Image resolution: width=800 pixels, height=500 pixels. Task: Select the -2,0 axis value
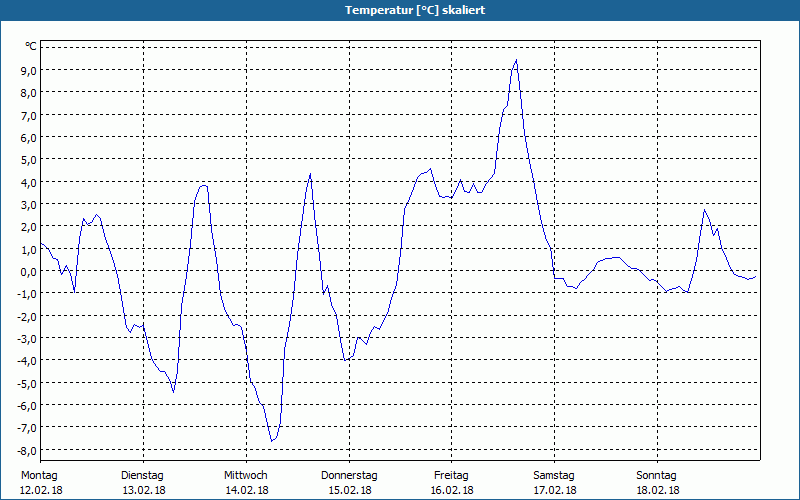27,316
